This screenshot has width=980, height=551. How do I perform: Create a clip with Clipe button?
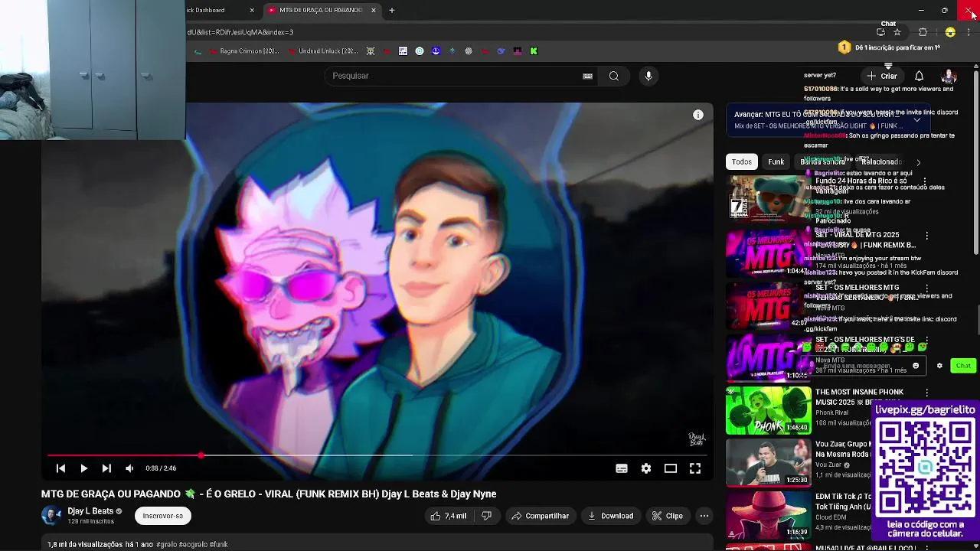coord(667,516)
